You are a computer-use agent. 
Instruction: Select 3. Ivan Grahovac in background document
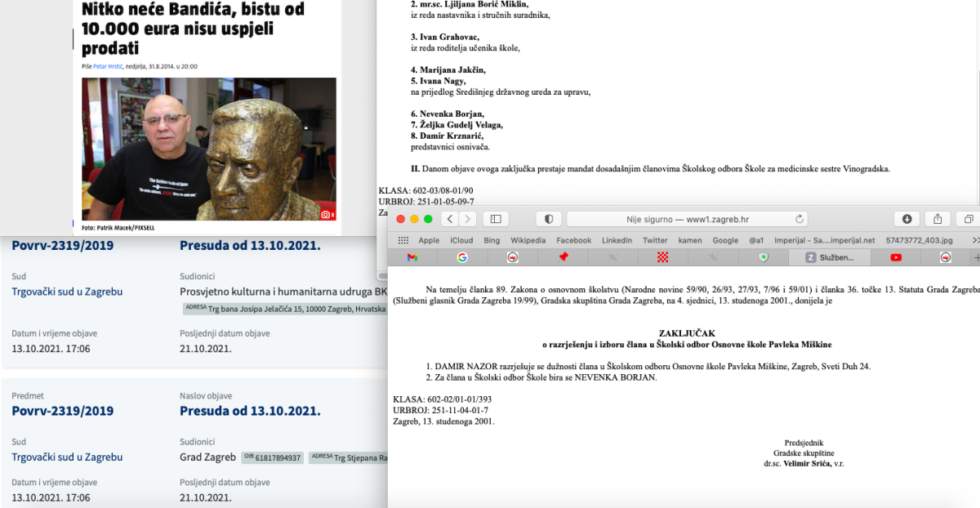tap(445, 38)
